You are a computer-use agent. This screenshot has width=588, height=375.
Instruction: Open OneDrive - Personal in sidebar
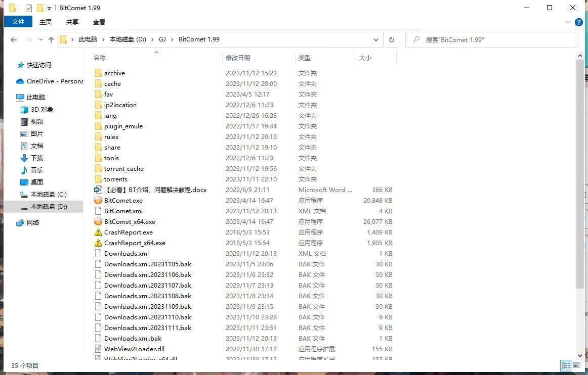click(50, 81)
